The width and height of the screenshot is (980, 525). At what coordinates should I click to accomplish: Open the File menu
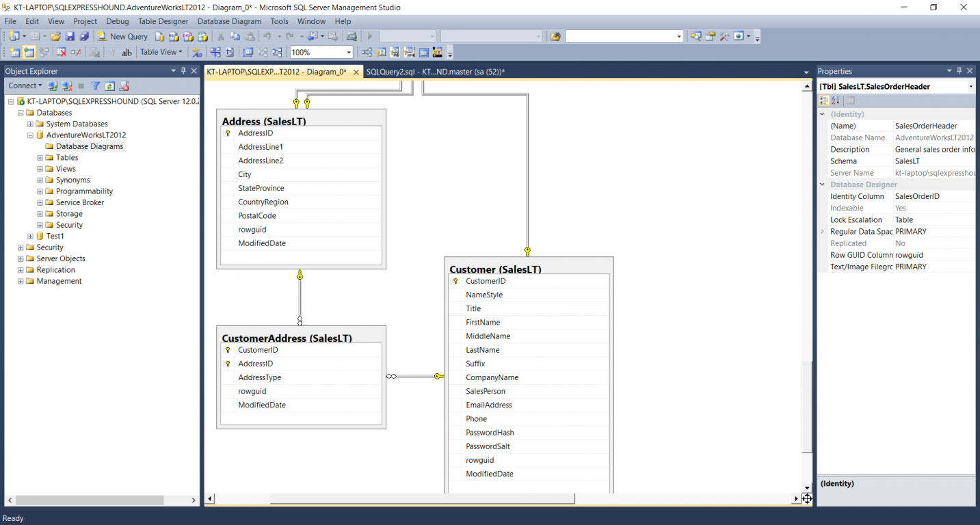coord(10,21)
